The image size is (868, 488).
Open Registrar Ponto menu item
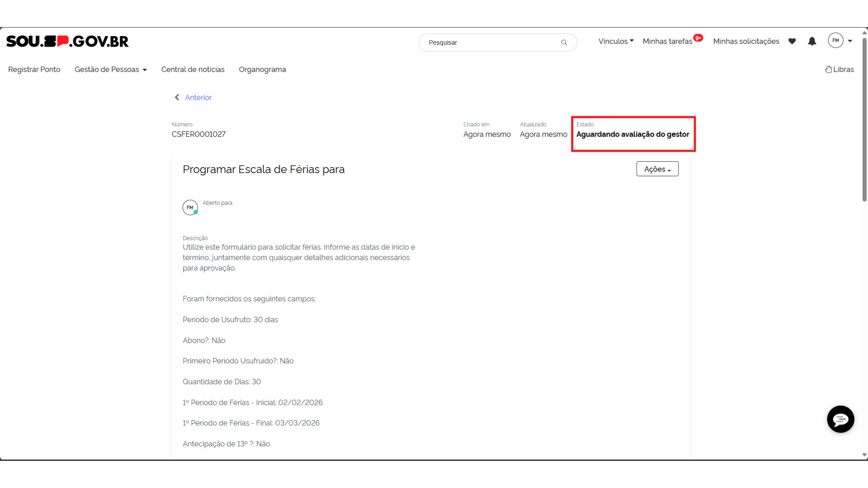pyautogui.click(x=34, y=70)
